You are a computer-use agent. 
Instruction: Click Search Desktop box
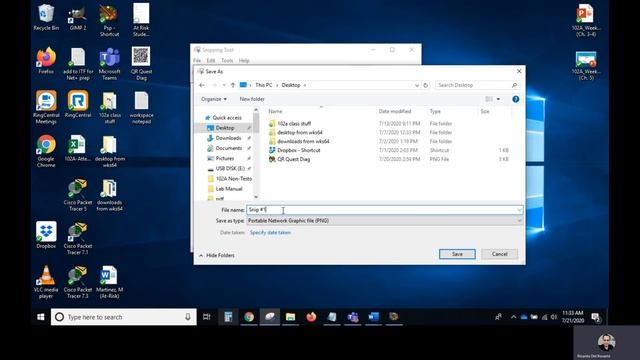pyautogui.click(x=477, y=85)
